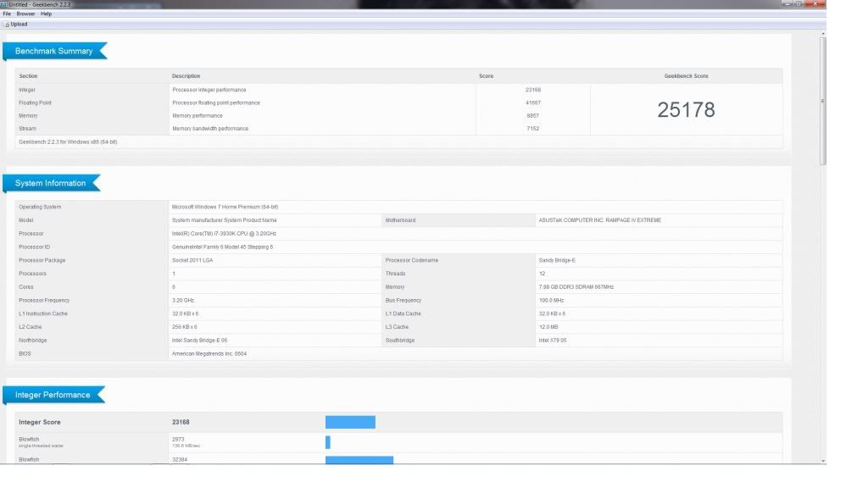Click the scrollbar up arrow
The width and height of the screenshot is (868, 488).
pos(822,34)
